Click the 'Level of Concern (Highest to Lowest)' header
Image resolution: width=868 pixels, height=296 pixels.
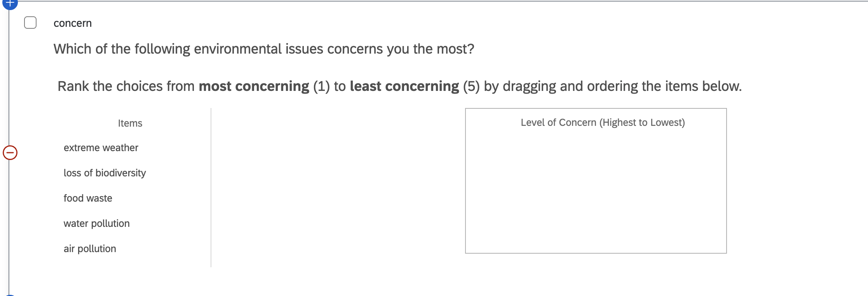[603, 123]
